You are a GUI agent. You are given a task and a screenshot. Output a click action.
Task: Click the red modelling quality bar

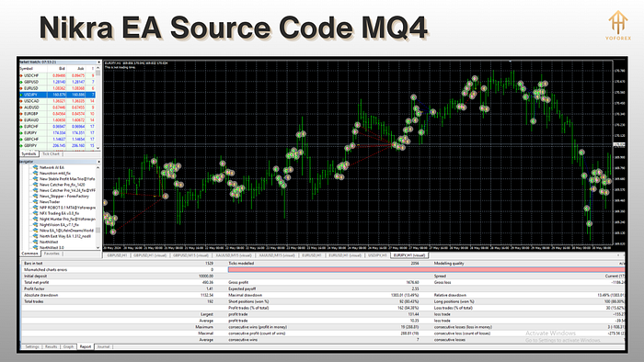(426, 270)
